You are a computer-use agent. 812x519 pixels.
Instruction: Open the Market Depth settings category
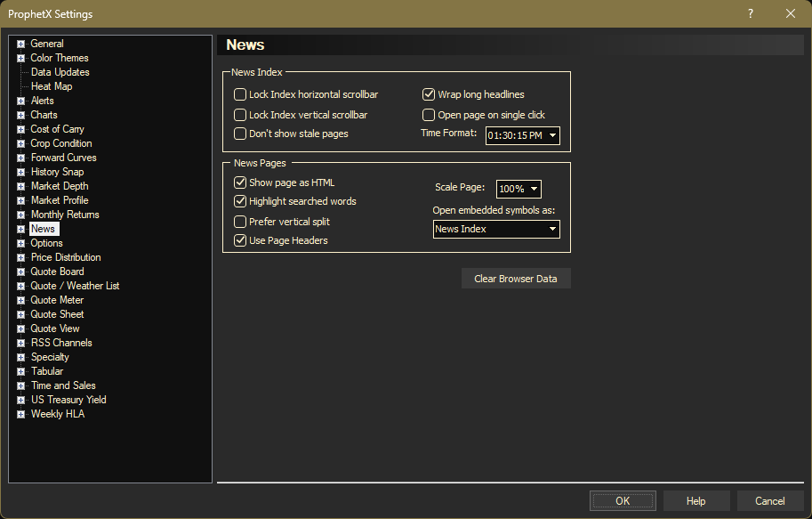(x=60, y=186)
